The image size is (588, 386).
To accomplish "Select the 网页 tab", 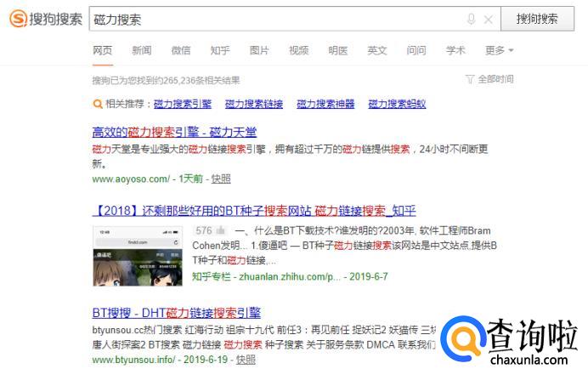I will point(102,50).
